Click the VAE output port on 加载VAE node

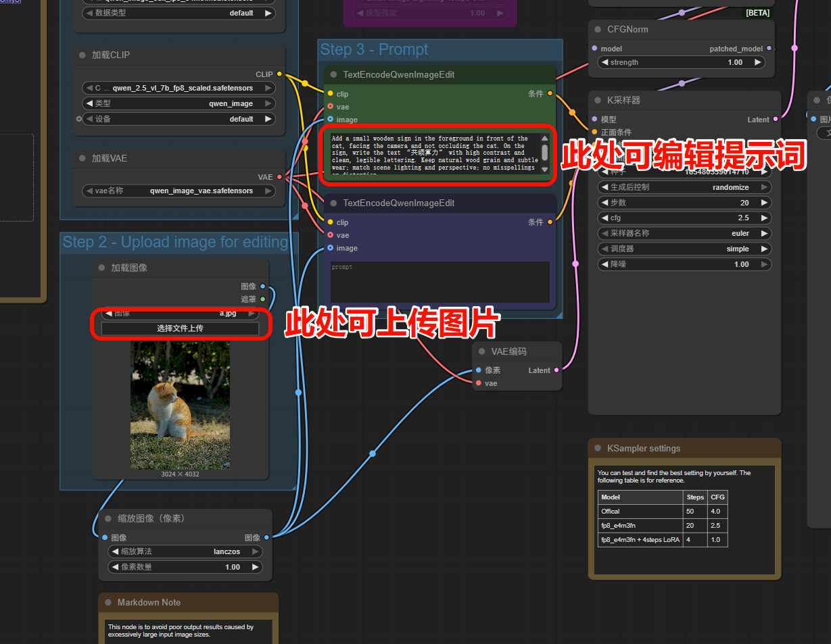point(279,177)
